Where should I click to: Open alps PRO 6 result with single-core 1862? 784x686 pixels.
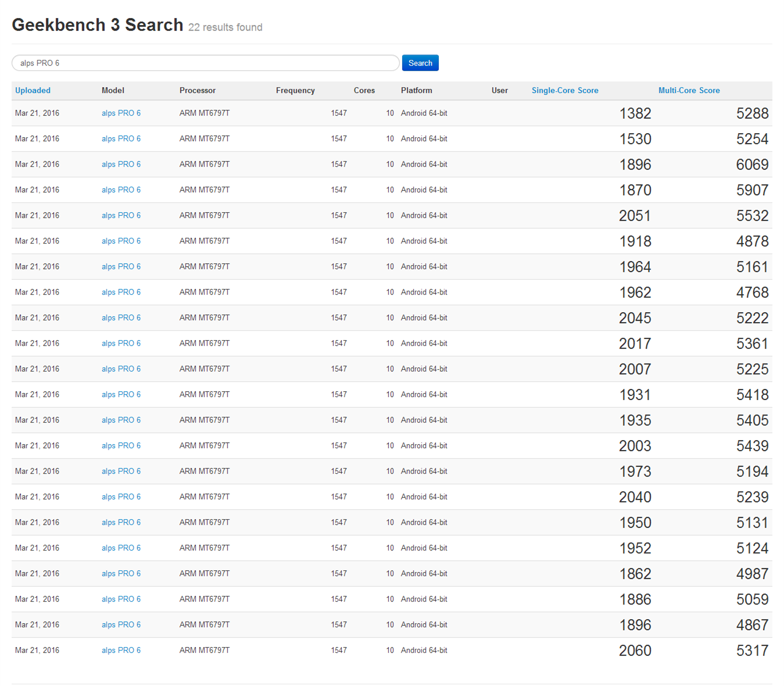(121, 573)
